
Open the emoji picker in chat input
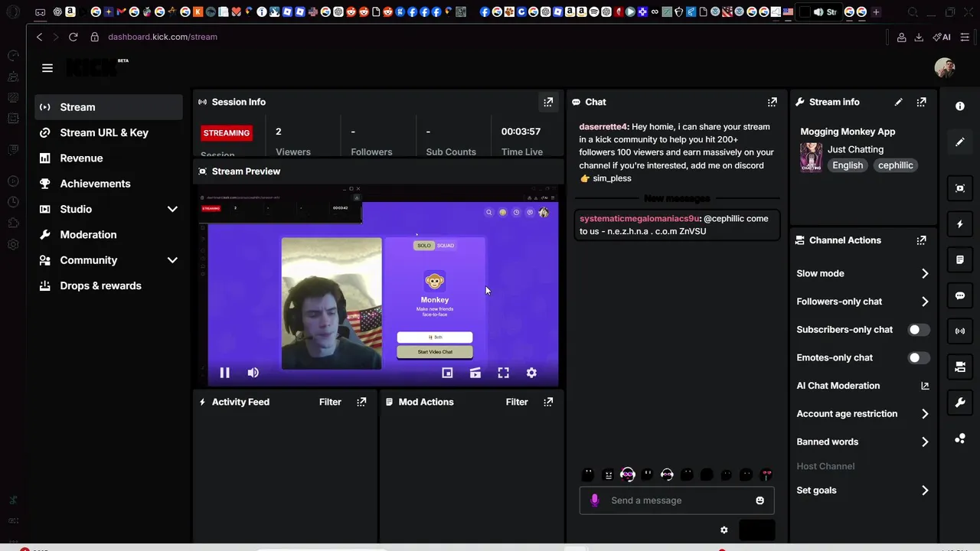pos(759,500)
